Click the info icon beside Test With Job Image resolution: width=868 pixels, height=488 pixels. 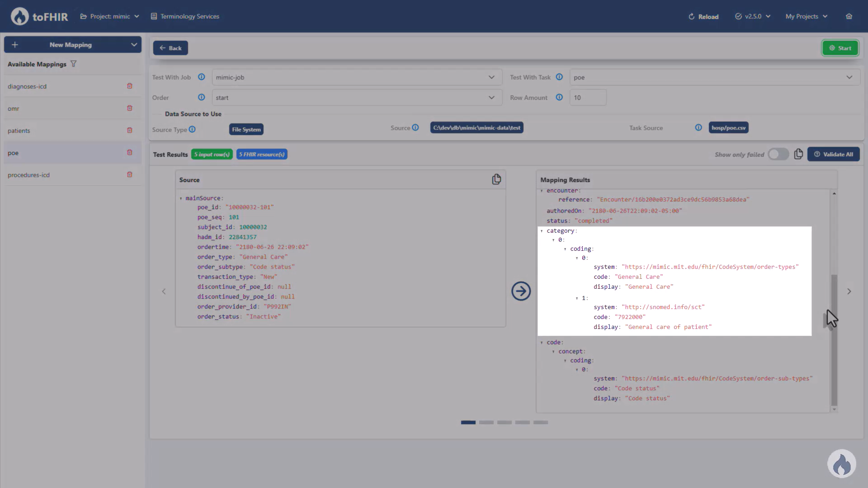pyautogui.click(x=201, y=77)
